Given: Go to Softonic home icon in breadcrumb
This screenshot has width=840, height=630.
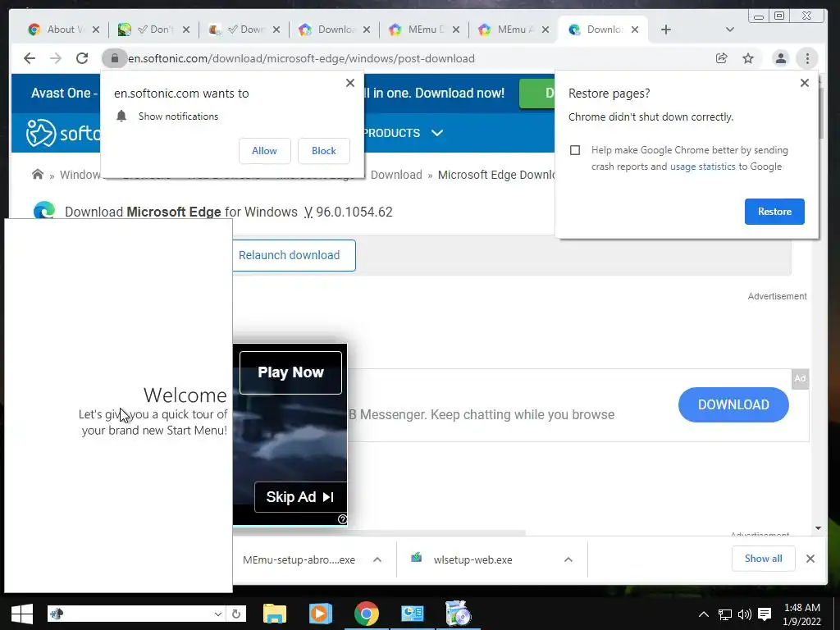Looking at the screenshot, I should [x=38, y=174].
